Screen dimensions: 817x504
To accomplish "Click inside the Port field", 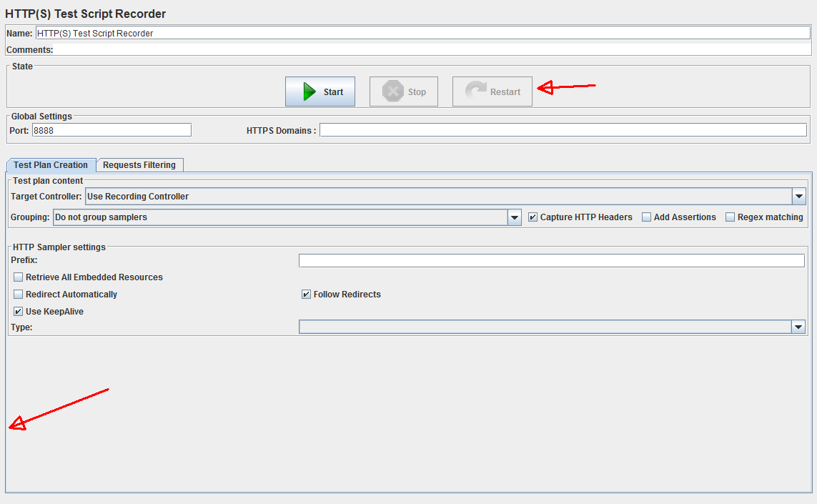I will point(111,130).
